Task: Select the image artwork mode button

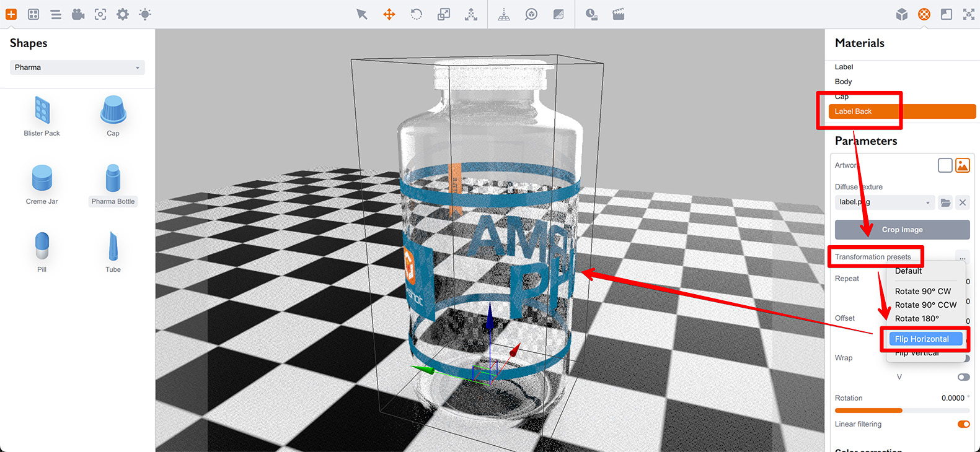Action: (x=963, y=165)
